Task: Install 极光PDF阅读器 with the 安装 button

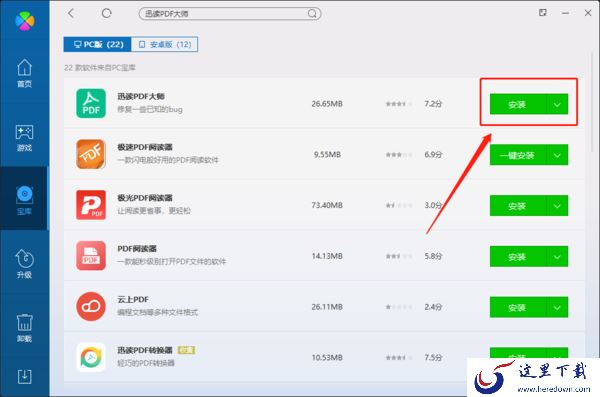Action: (517, 206)
